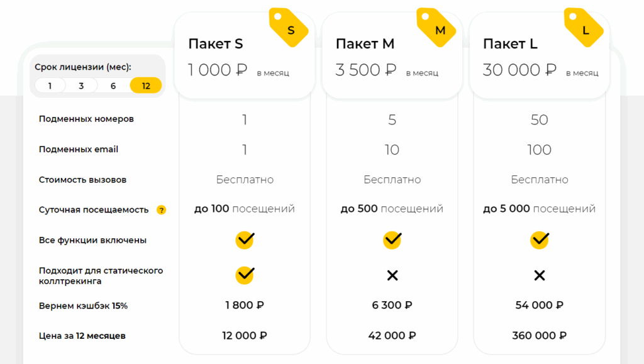Click static calltracking checkmark in Пакет S
This screenshot has width=644, height=364.
245,275
